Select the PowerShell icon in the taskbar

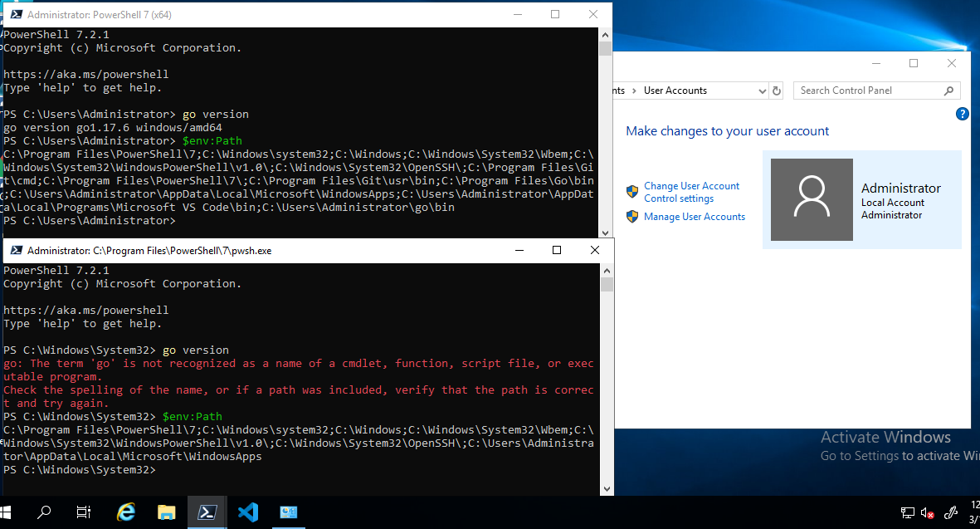[x=207, y=512]
